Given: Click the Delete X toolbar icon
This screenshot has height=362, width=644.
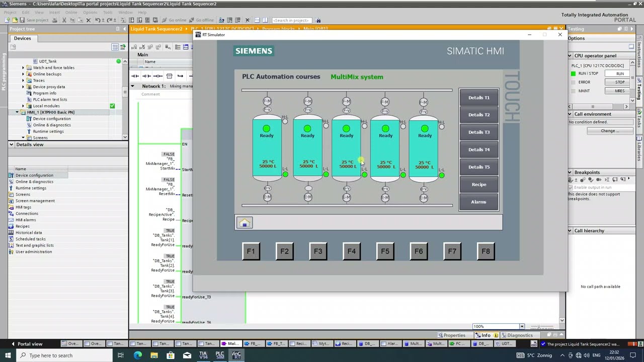Looking at the screenshot, I should 88,20.
